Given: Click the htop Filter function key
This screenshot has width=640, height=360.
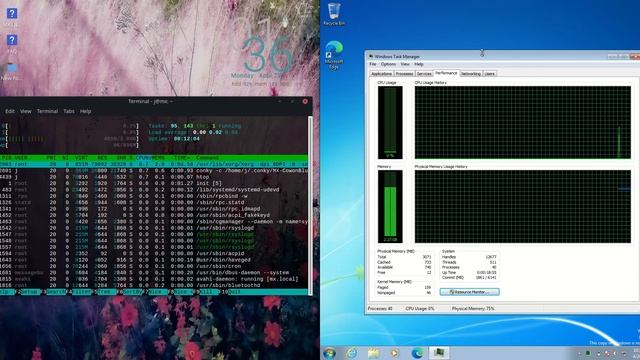Looking at the screenshot, I should coord(81,292).
